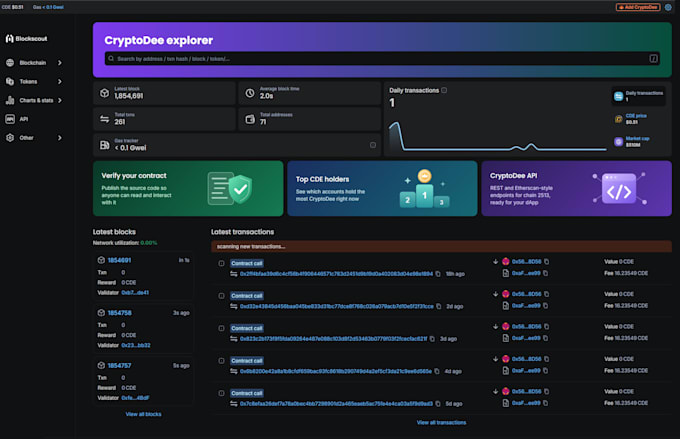Click the scanning new transactions bar
680x439 pixels.
click(x=441, y=246)
